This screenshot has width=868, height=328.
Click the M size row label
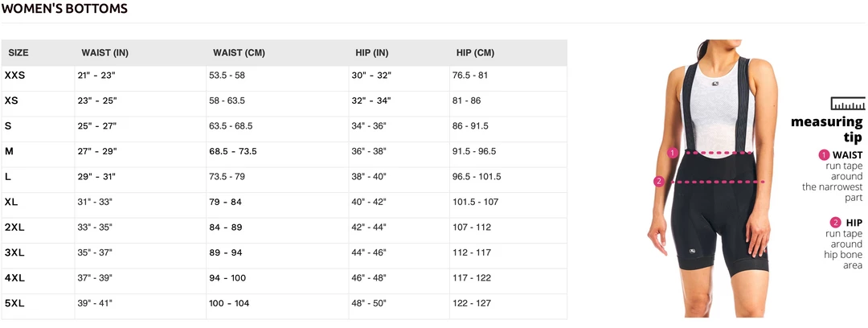pos(9,151)
